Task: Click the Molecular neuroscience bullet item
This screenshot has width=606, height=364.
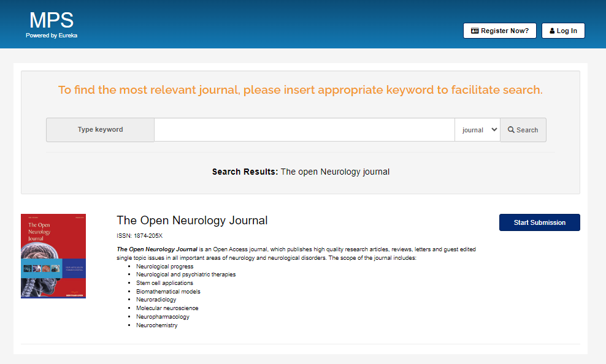Action: (167, 308)
